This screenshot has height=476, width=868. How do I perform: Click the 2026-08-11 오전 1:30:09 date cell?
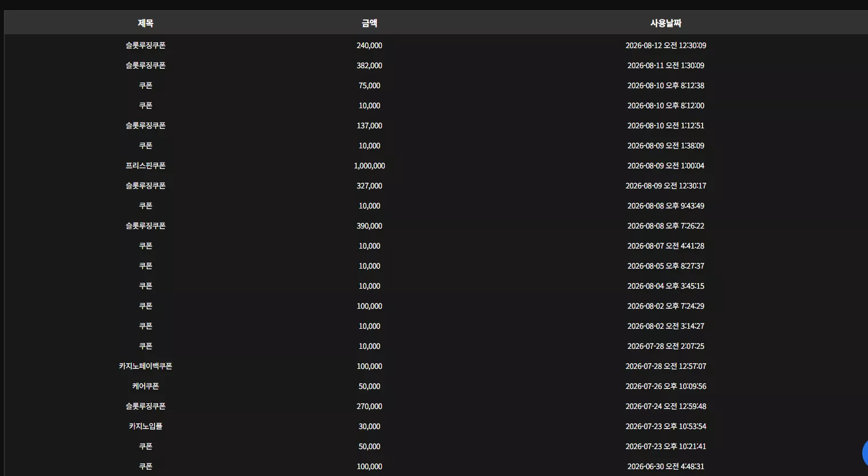point(666,65)
